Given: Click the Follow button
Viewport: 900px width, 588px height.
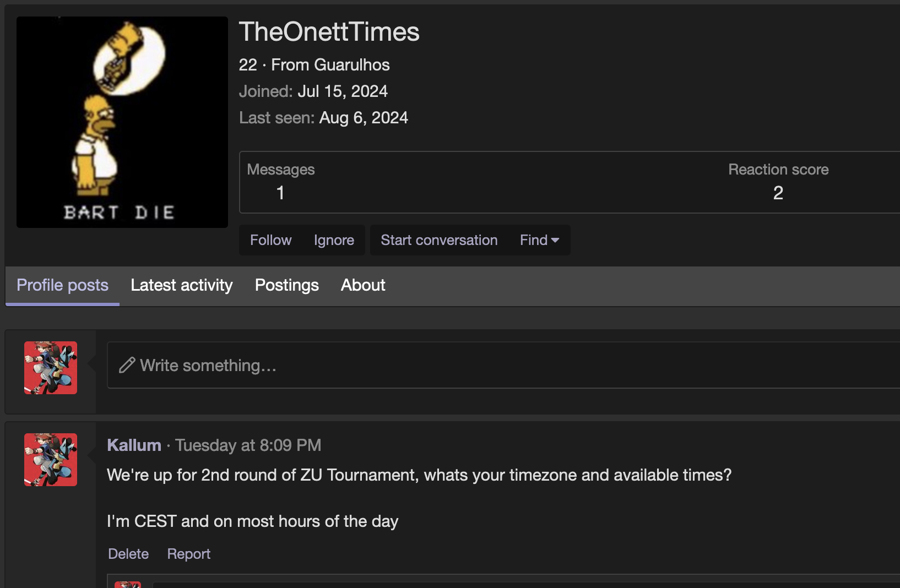Looking at the screenshot, I should coord(270,240).
